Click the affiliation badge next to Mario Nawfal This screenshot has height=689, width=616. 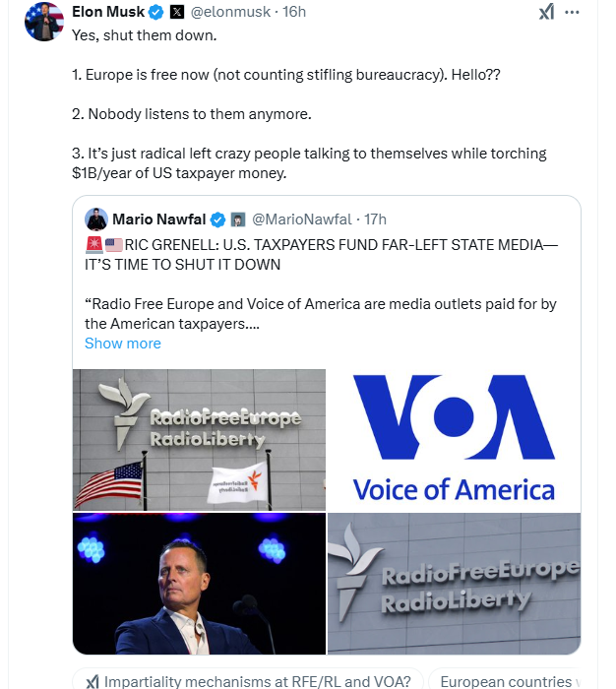(x=238, y=219)
